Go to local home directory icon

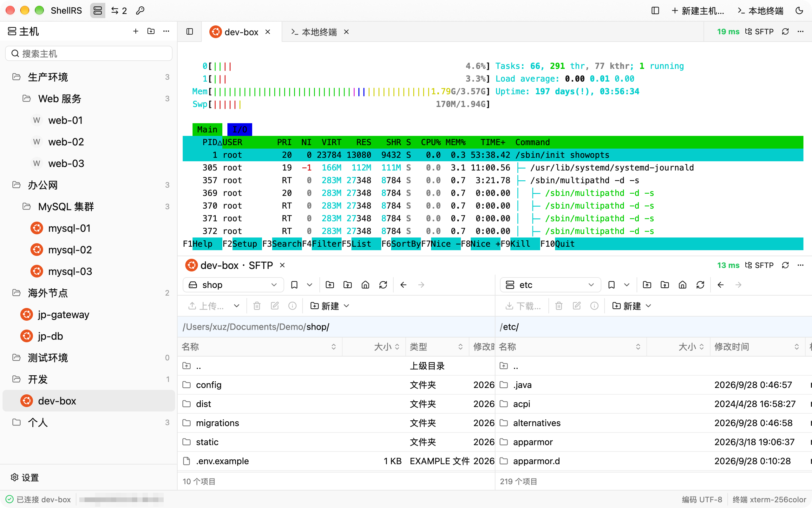(365, 285)
